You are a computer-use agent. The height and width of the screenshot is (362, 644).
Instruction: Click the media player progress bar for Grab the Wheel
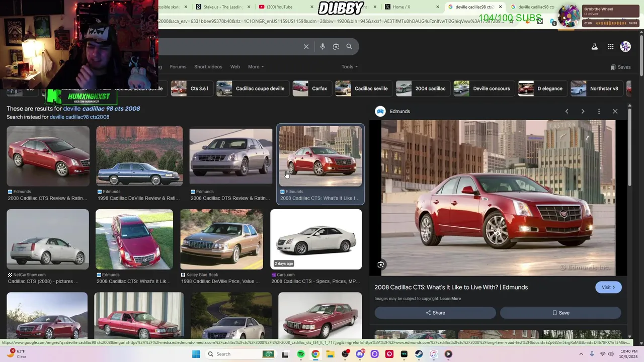610,23
